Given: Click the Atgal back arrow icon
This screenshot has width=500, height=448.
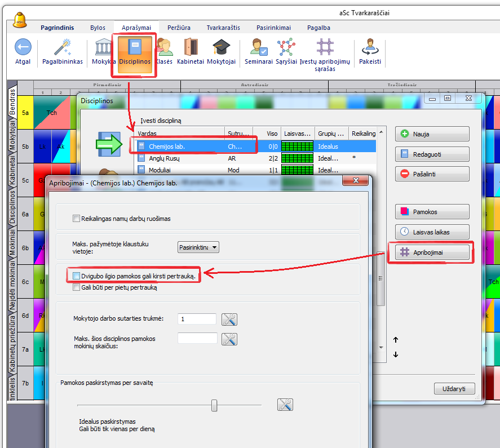Looking at the screenshot, I should click(x=23, y=47).
